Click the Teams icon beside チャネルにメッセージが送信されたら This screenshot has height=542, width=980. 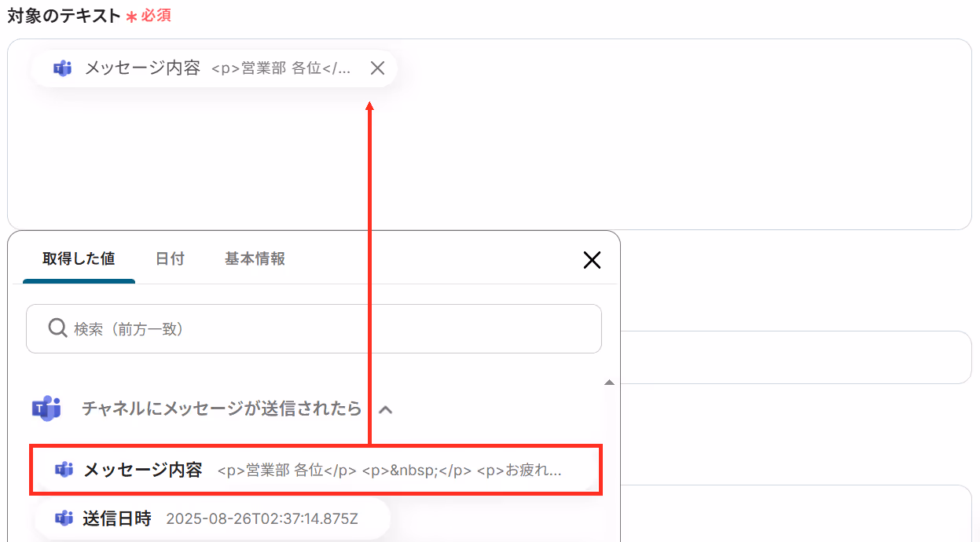coord(46,408)
